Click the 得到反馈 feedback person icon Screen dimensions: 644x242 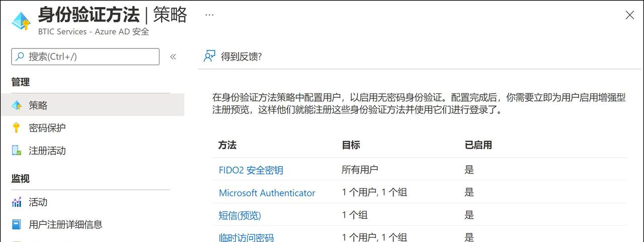tap(209, 56)
